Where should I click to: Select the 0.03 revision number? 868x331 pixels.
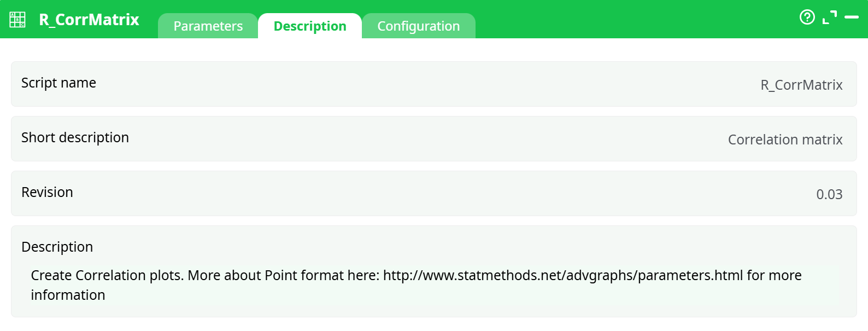tap(829, 194)
